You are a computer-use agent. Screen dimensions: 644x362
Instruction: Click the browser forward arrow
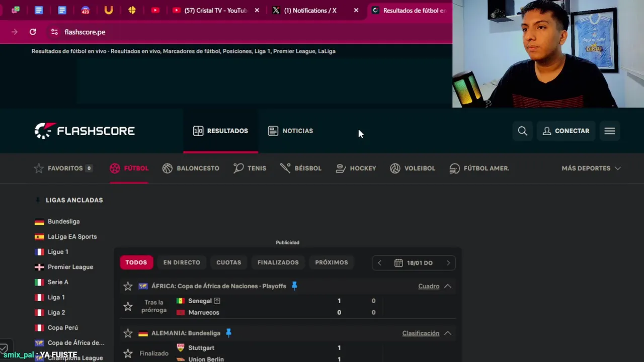click(x=14, y=32)
